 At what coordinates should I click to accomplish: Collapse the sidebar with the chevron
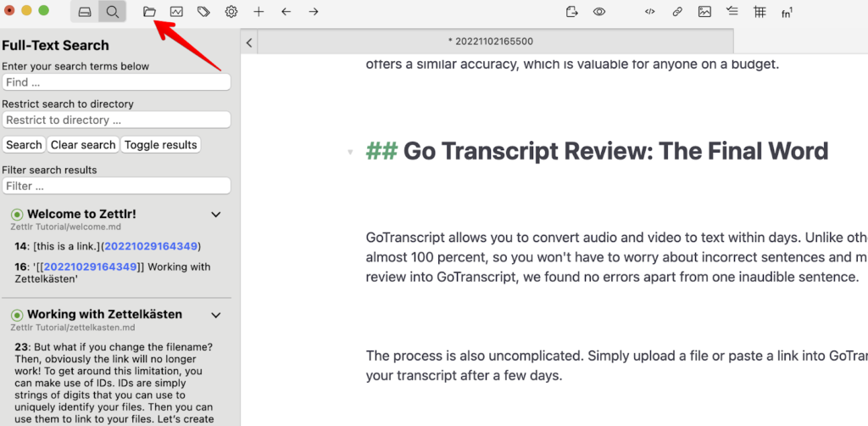(250, 42)
